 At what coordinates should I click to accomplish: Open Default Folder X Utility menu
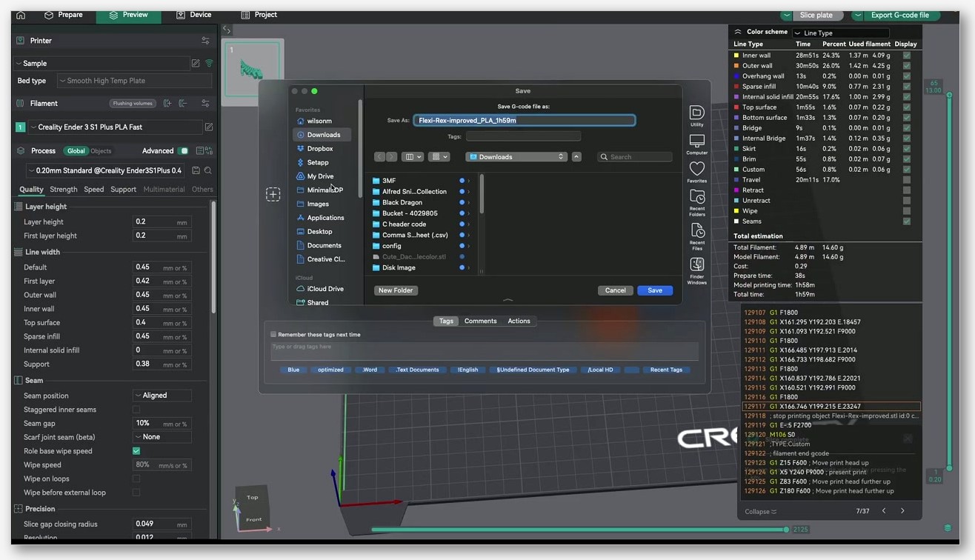coord(697,116)
